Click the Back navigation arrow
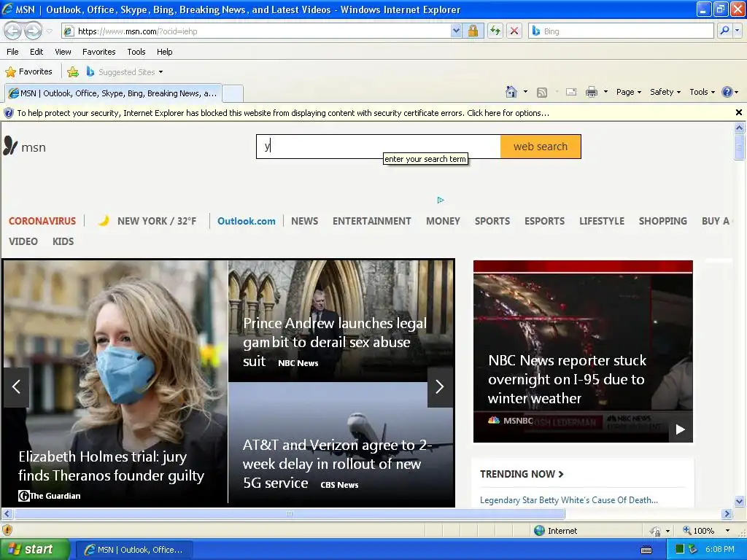This screenshot has width=747, height=560. [x=13, y=31]
